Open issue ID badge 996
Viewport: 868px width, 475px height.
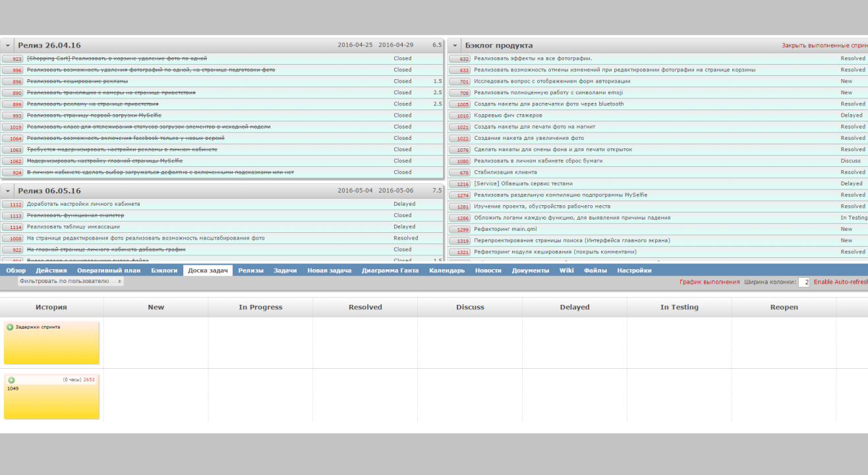pyautogui.click(x=13, y=70)
